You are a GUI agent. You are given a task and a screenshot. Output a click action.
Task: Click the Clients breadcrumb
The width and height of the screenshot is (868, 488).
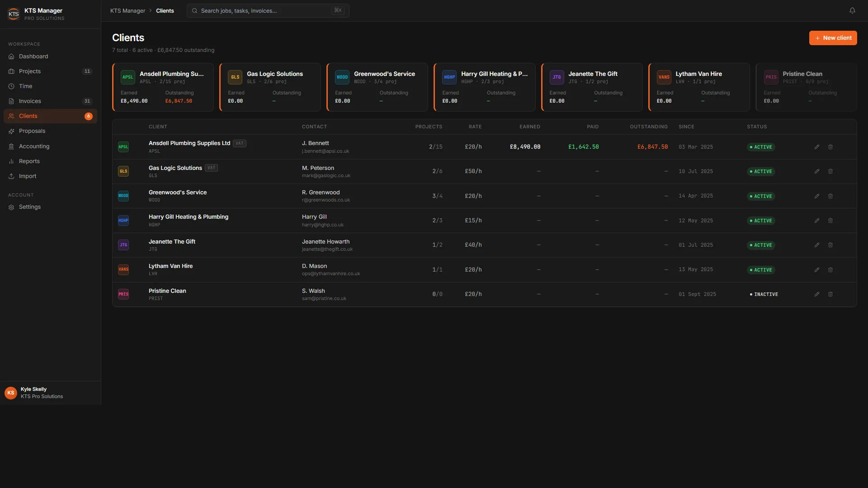pyautogui.click(x=165, y=11)
